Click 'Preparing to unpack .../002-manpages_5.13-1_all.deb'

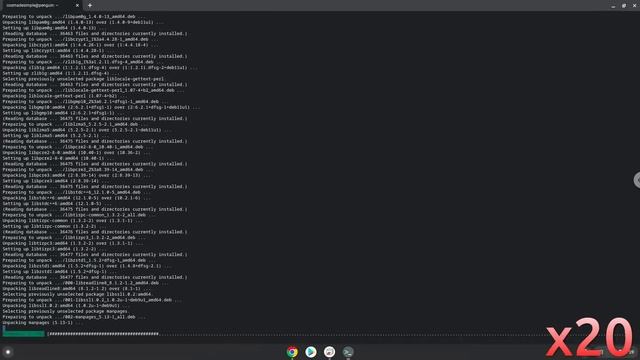point(74,317)
